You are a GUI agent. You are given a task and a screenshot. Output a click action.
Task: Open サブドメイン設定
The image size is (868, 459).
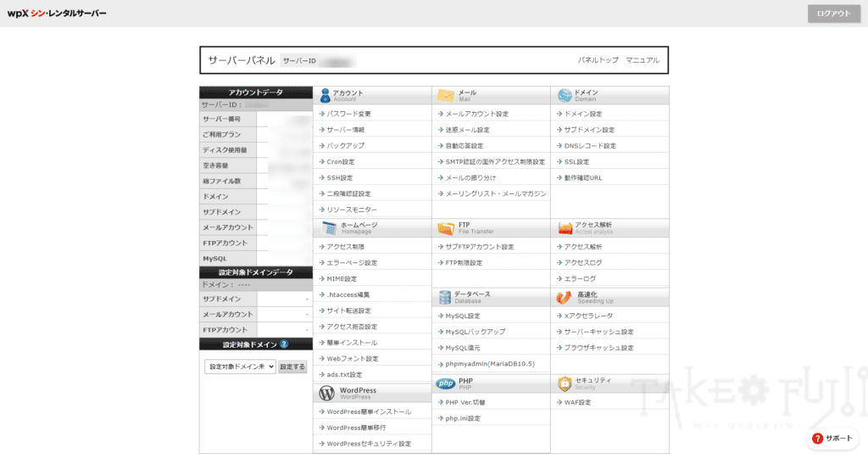(589, 130)
